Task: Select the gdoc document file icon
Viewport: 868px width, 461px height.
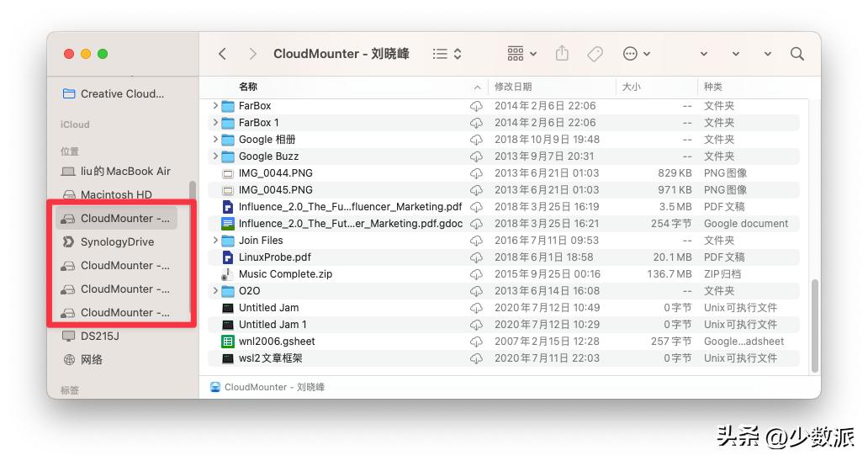Action: pos(228,224)
